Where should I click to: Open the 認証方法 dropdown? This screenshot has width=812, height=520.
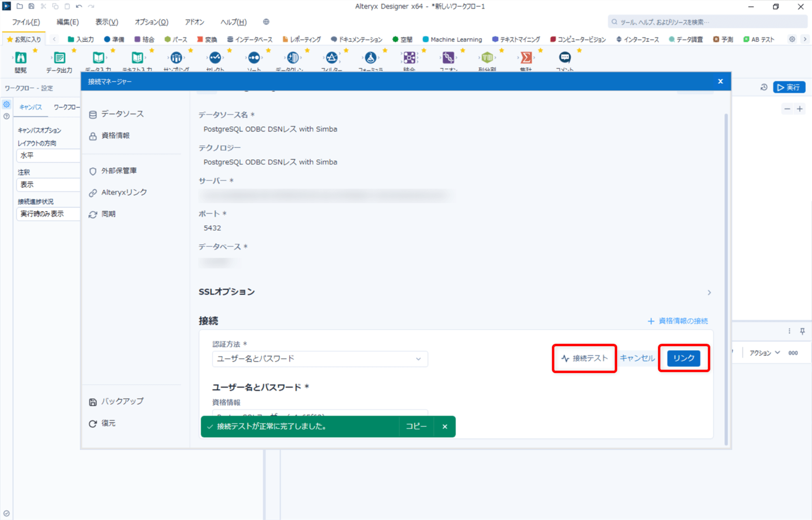pyautogui.click(x=320, y=359)
